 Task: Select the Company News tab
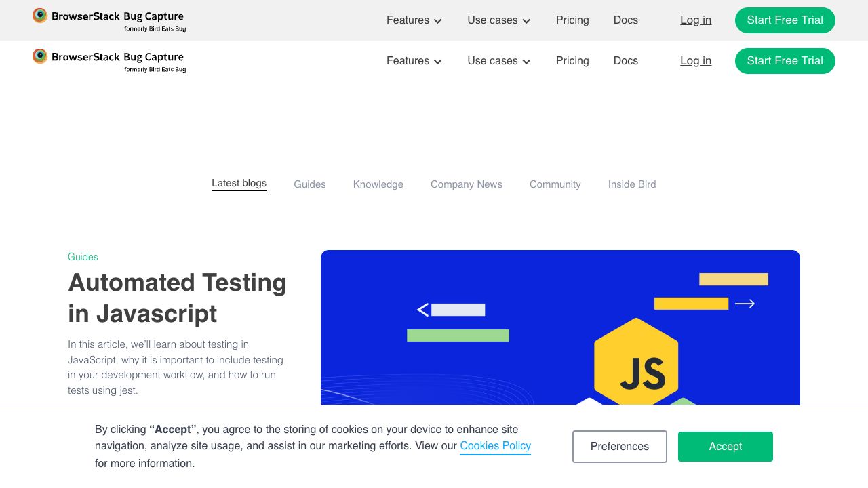[466, 184]
